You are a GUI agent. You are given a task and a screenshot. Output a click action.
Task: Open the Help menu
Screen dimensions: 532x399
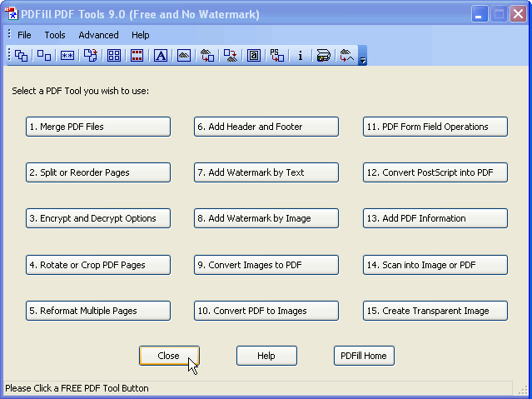[140, 35]
